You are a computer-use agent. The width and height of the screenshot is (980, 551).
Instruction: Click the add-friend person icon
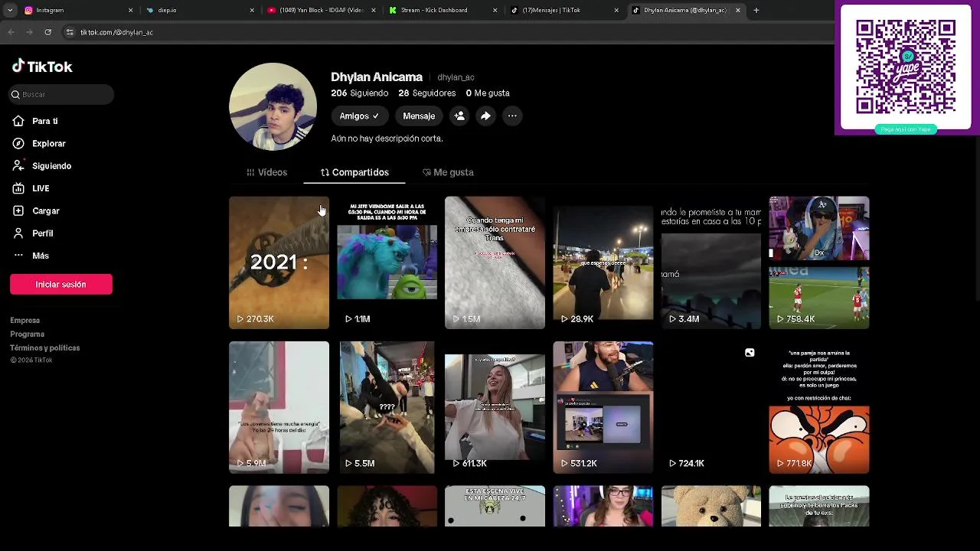tap(459, 116)
